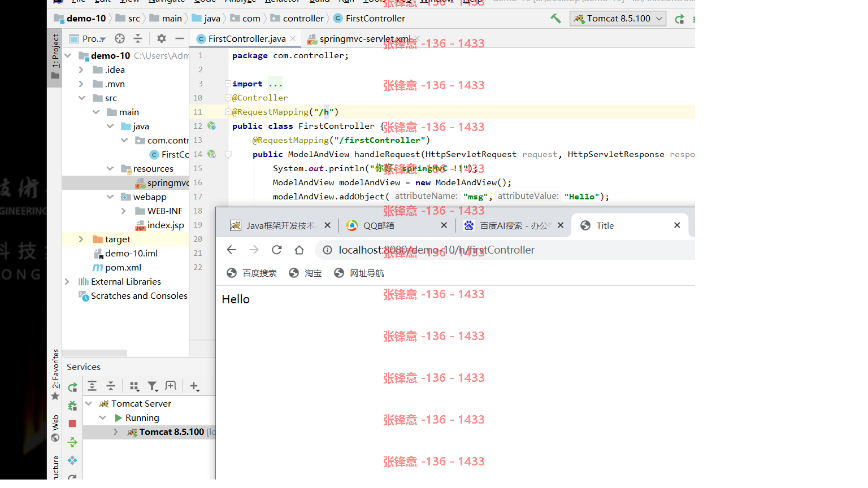Toggle the 1: Project tool window button
Viewport: 868px width, 488px height.
pyautogui.click(x=55, y=57)
